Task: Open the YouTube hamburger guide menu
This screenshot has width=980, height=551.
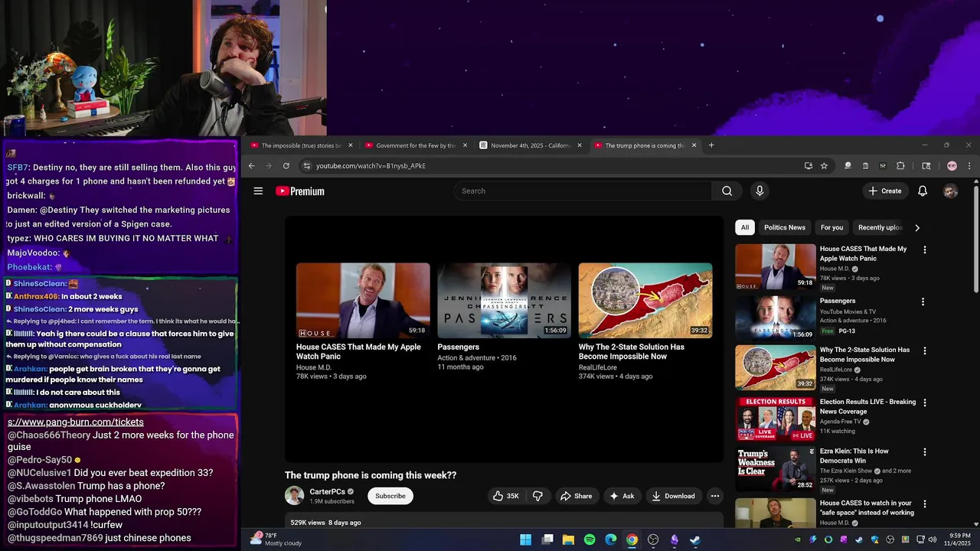Action: (258, 191)
